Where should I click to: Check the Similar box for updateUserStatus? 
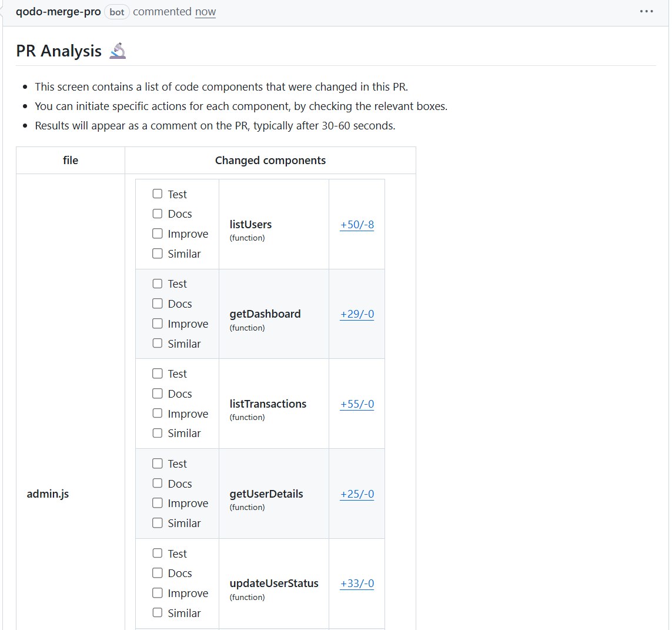click(157, 612)
